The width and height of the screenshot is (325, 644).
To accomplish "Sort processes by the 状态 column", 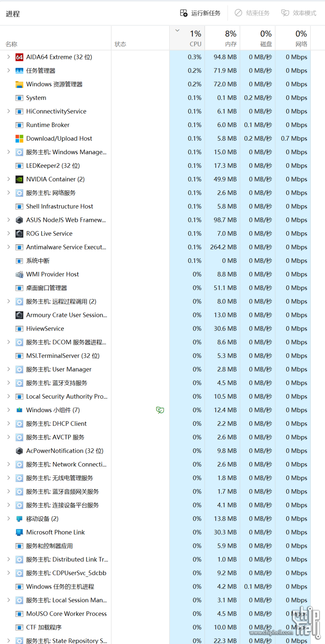I will click(140, 38).
